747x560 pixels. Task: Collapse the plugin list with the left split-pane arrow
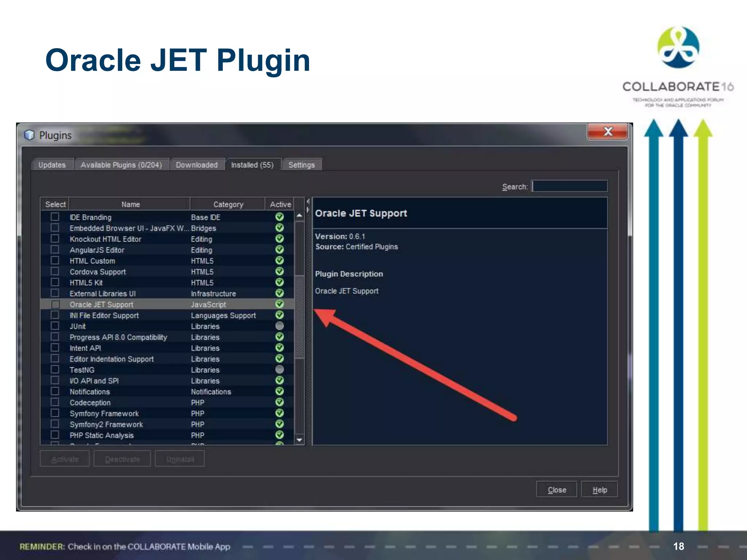(x=308, y=202)
